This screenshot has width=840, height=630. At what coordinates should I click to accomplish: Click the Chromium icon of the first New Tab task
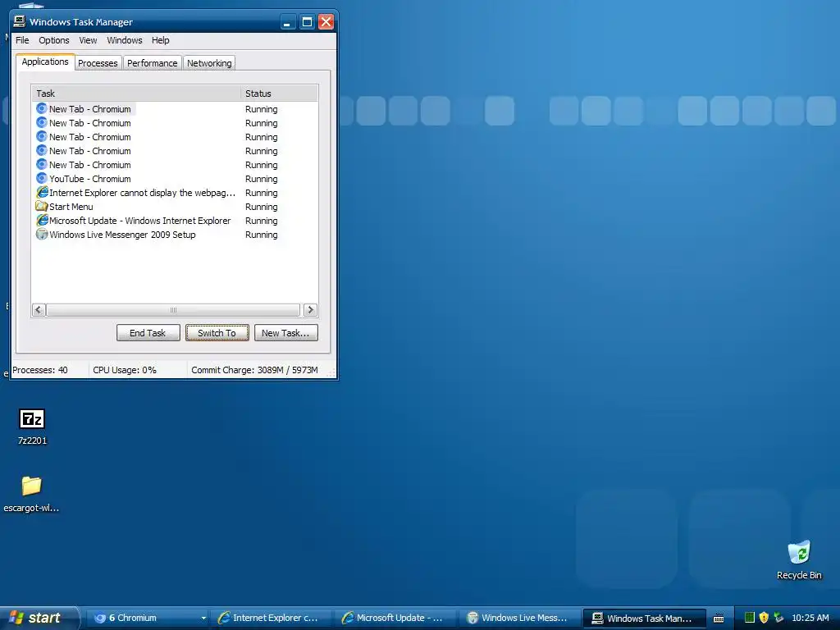click(x=41, y=109)
